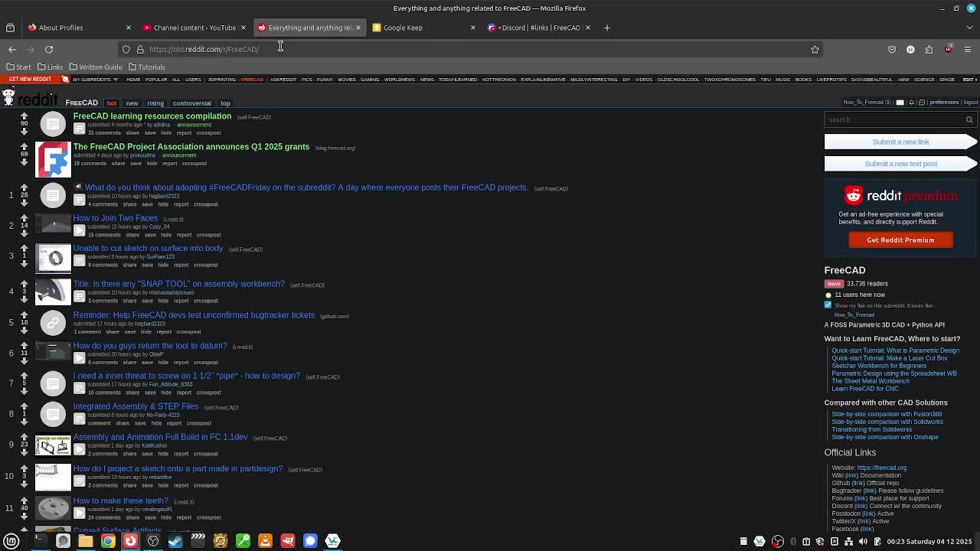Open the terminal icon in the taskbar
Viewport: 980px width, 551px height.
pyautogui.click(x=41, y=541)
